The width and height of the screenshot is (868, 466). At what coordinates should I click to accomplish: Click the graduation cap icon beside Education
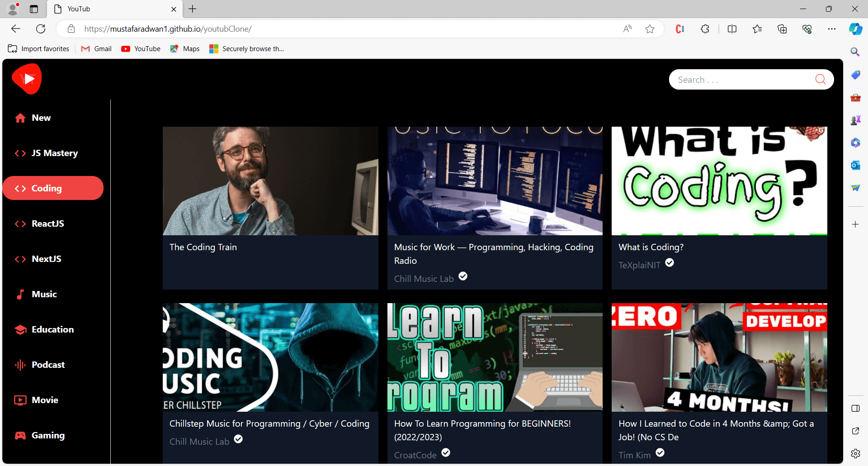pyautogui.click(x=20, y=330)
